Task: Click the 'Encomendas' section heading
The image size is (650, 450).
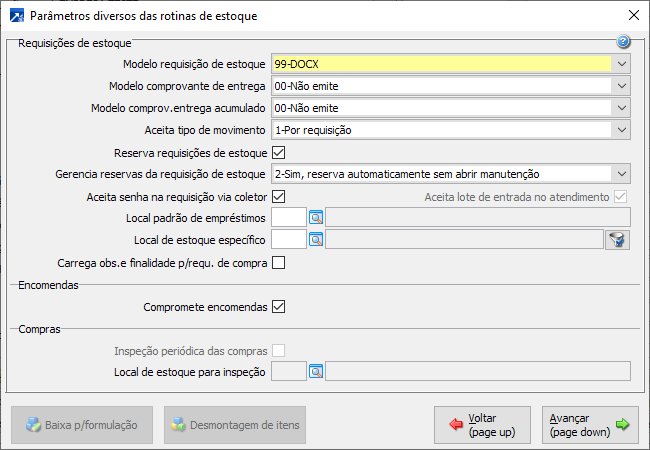Action: coord(48,285)
